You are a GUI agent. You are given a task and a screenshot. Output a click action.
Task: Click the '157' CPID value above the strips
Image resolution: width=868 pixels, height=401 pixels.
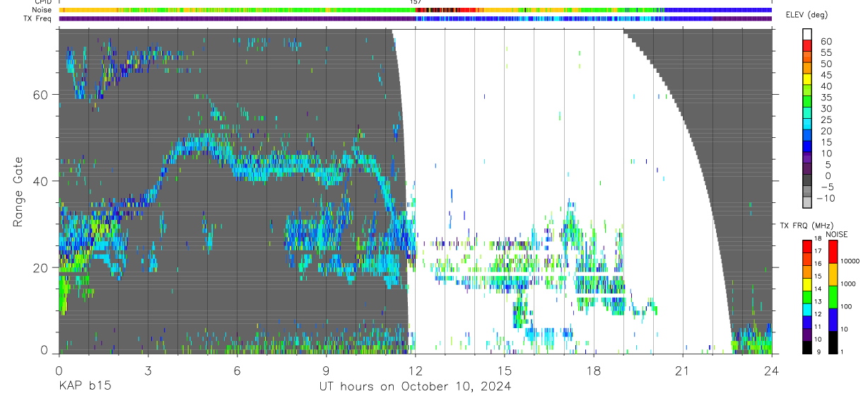click(415, 2)
